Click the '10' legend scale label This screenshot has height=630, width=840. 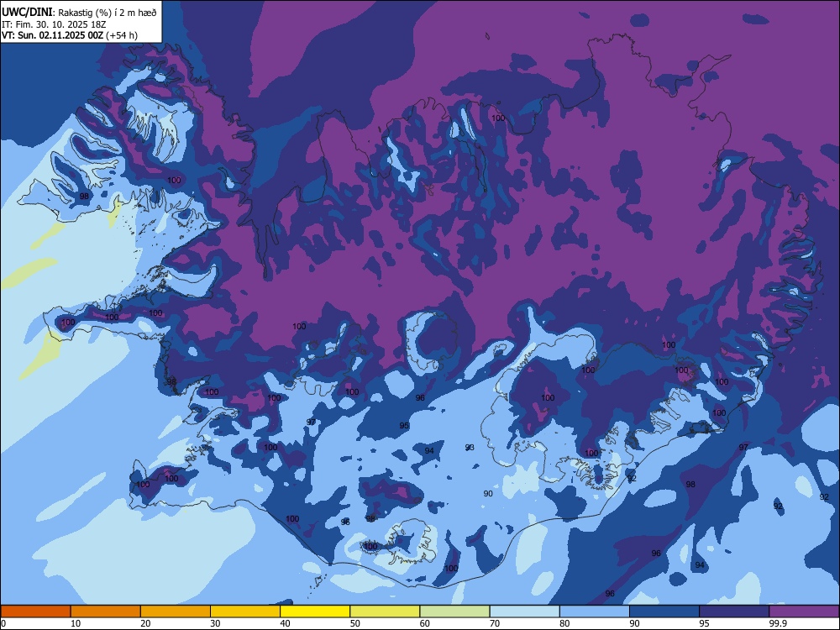(76, 623)
